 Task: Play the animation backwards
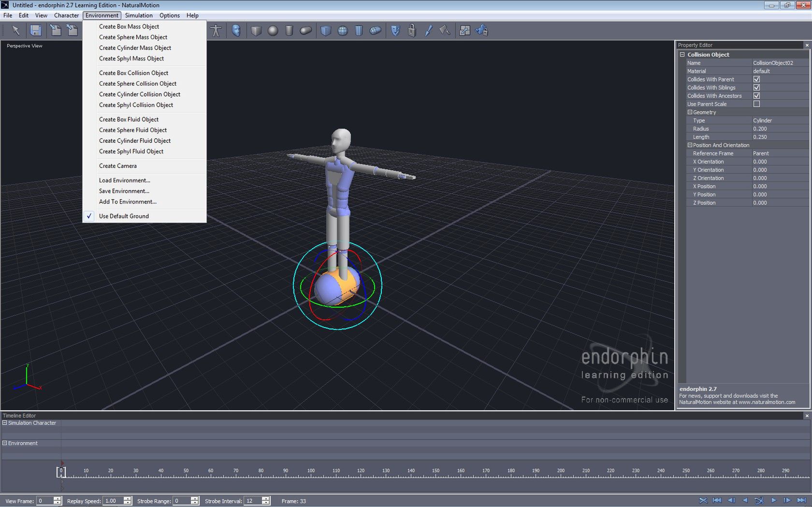click(745, 500)
